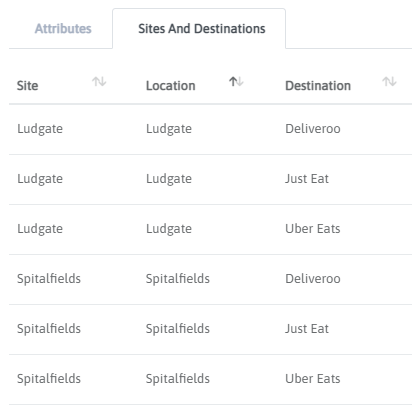Image resolution: width=418 pixels, height=414 pixels.
Task: Click Spitalfields site cell in last row
Action: tap(49, 379)
